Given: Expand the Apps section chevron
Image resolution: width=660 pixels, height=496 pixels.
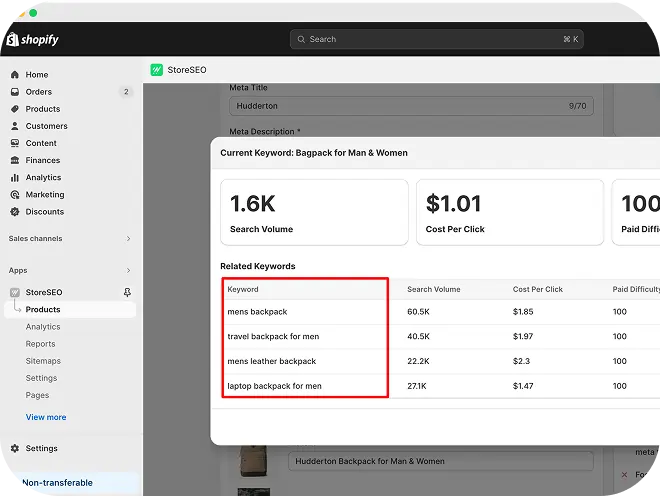Looking at the screenshot, I should [x=128, y=271].
